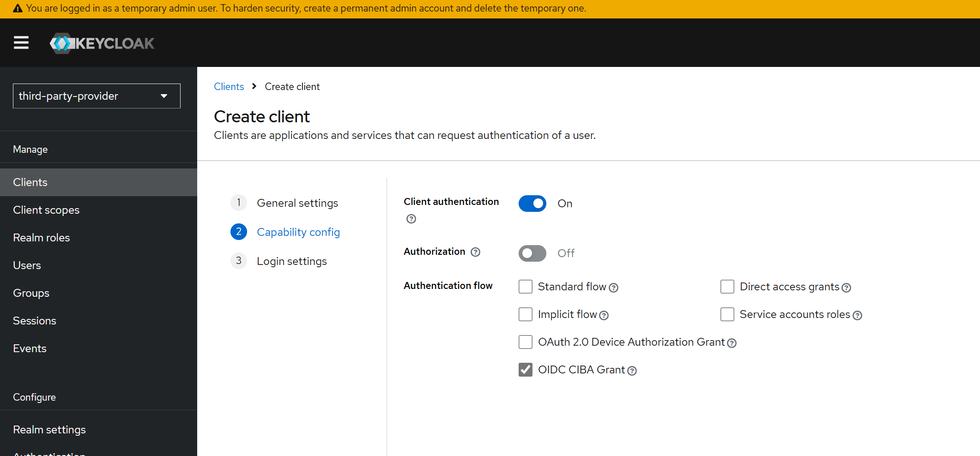Click the warning triangle in banner
This screenshot has height=456, width=980.
18,8
